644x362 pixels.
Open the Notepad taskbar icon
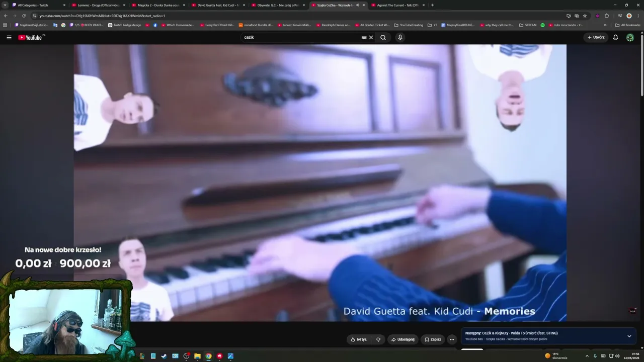(x=153, y=356)
